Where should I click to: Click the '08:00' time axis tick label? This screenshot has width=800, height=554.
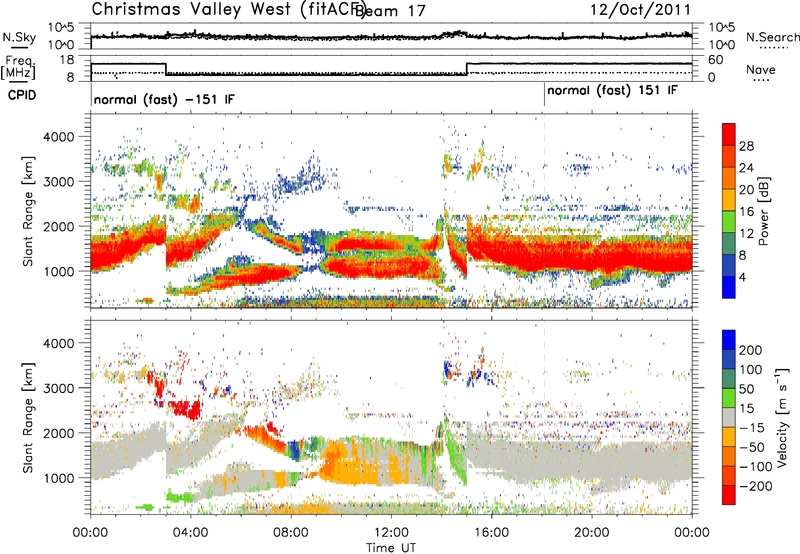(x=291, y=533)
